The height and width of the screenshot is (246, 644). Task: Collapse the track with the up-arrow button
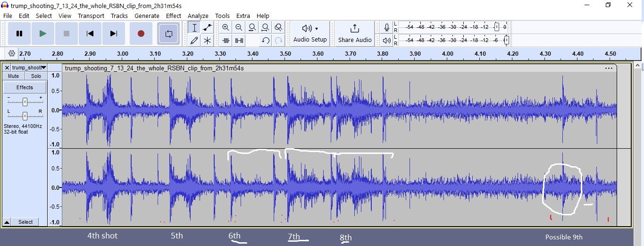point(7,222)
